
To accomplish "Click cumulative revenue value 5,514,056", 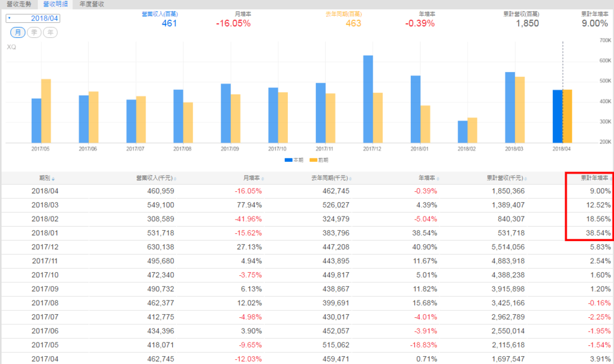I will pos(508,247).
